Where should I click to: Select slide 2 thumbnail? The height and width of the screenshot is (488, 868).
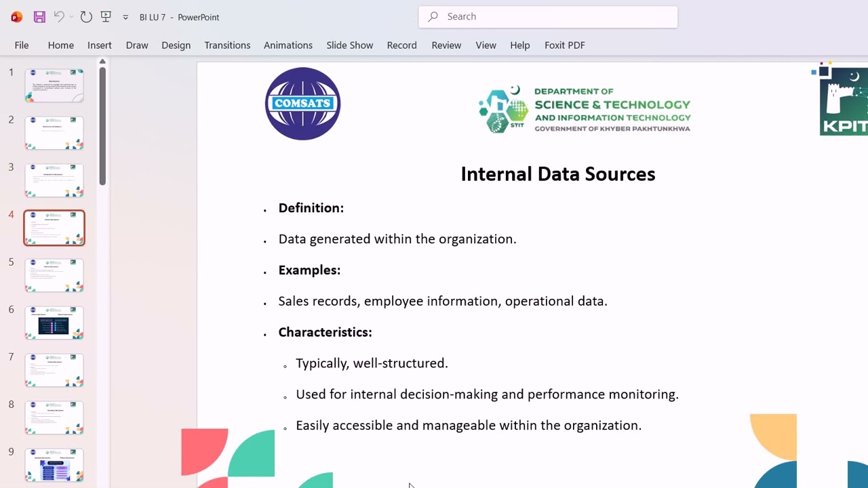pos(54,133)
